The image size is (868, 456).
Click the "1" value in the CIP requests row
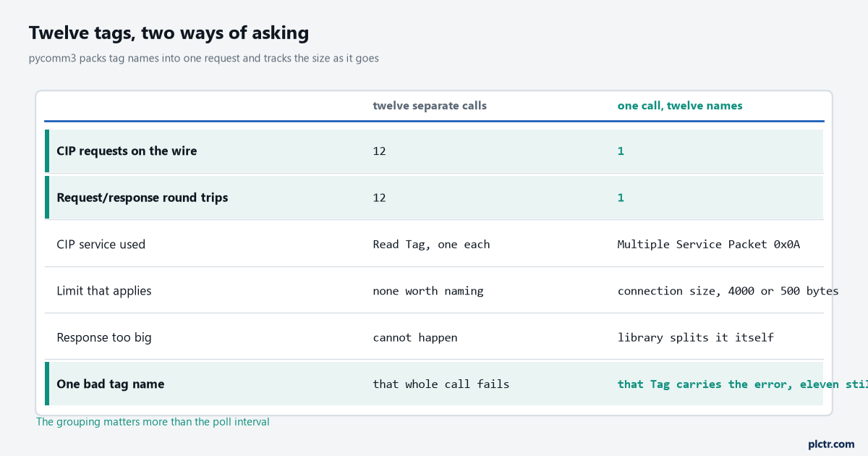coord(621,151)
